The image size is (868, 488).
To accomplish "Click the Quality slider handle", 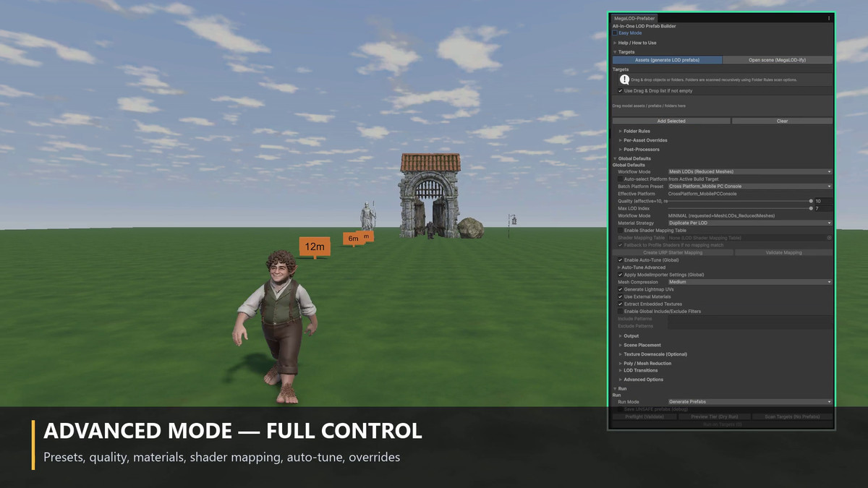I will 811,201.
